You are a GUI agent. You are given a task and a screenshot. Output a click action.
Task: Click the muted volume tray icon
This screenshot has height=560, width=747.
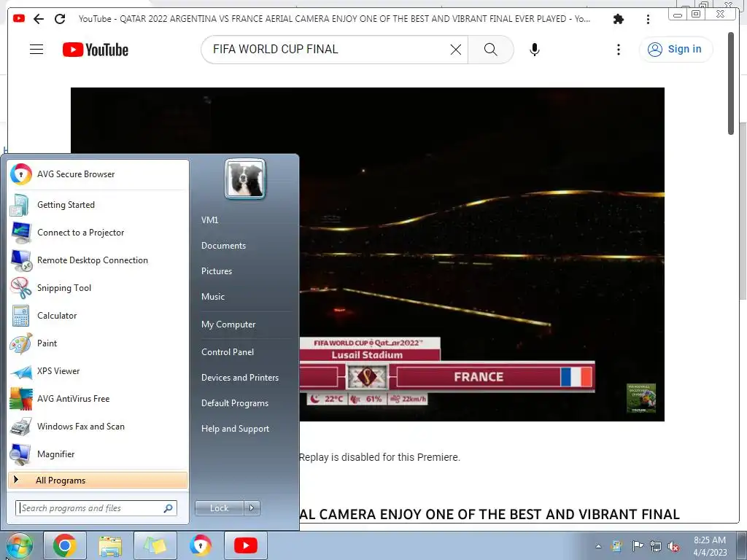click(x=673, y=546)
